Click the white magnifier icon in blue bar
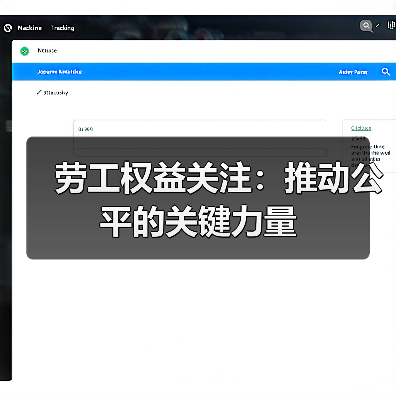Viewport: 396px width, 396px height. (x=386, y=72)
